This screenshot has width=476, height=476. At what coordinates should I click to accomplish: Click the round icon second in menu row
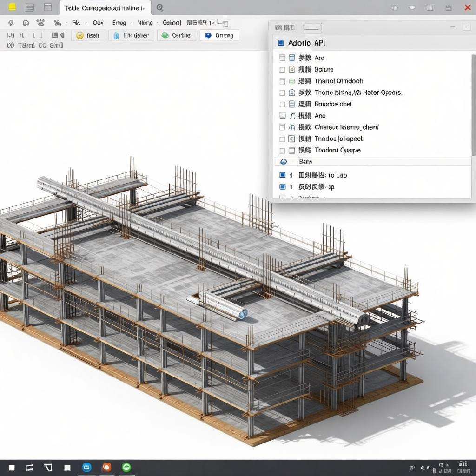pyautogui.click(x=26, y=23)
